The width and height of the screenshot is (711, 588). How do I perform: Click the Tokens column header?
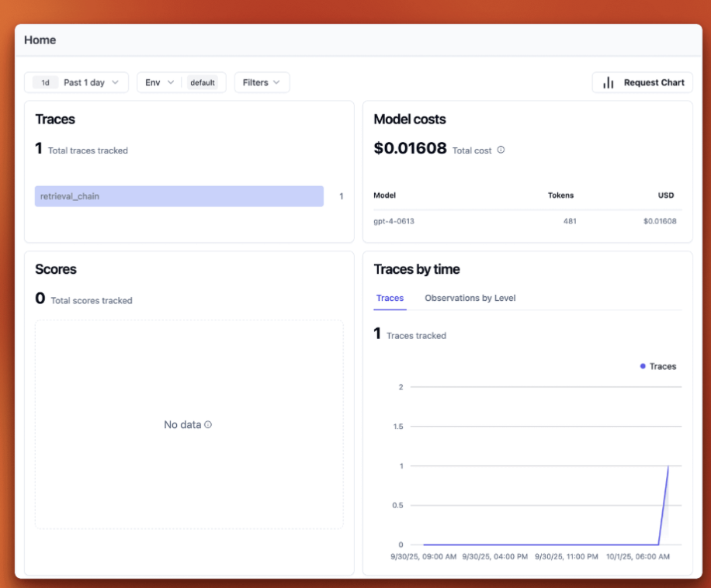pyautogui.click(x=561, y=195)
